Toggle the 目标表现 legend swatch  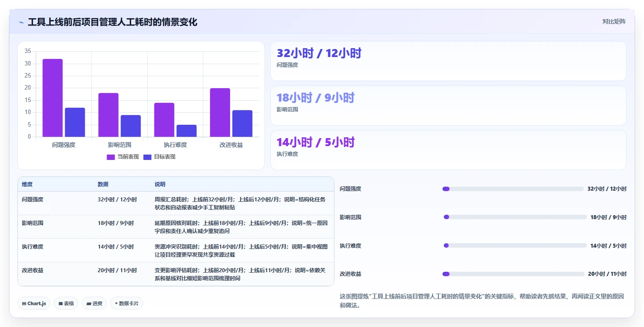147,157
